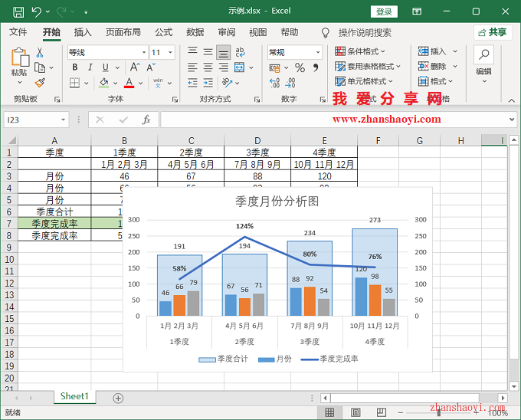Toggle Top Align
The image size is (521, 420).
[192, 52]
